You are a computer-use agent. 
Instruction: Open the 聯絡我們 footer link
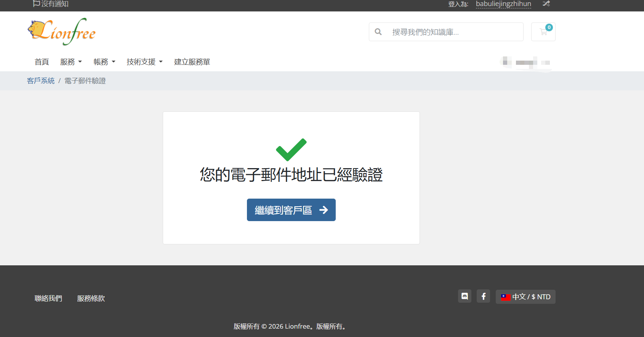pos(48,298)
